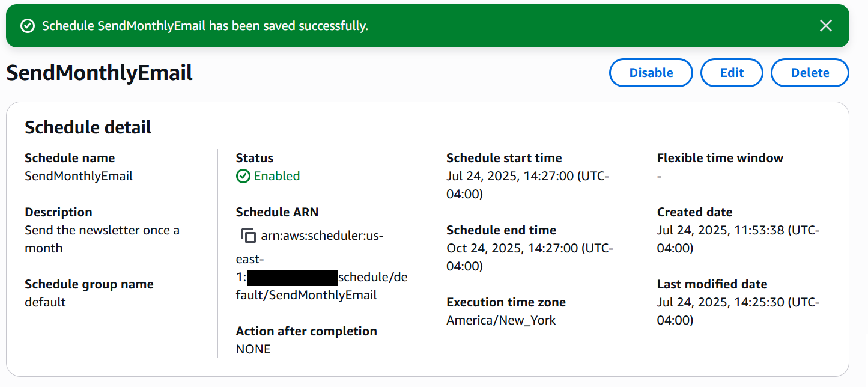Click the default schedule group name value
Image resolution: width=868 pixels, height=387 pixels.
45,302
